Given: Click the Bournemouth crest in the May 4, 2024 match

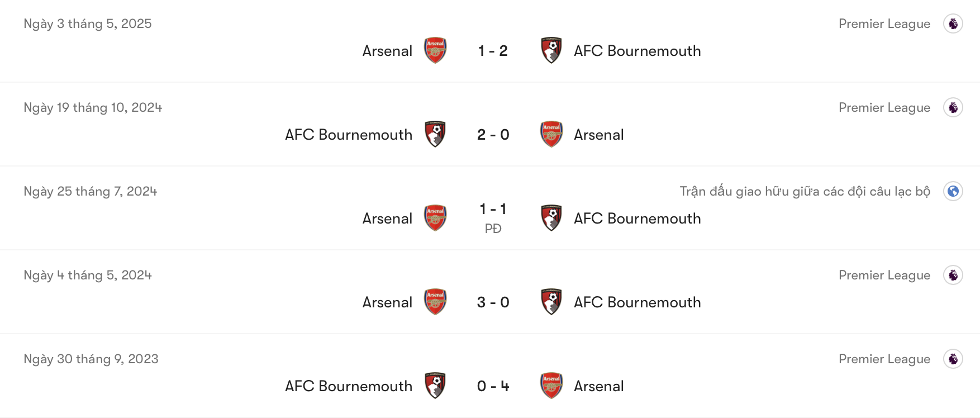Looking at the screenshot, I should click(x=551, y=302).
